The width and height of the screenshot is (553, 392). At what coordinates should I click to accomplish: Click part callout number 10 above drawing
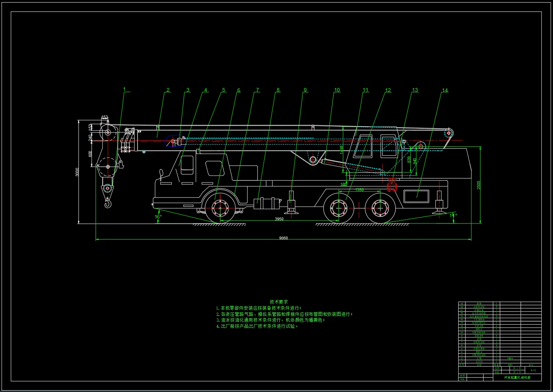click(x=337, y=90)
